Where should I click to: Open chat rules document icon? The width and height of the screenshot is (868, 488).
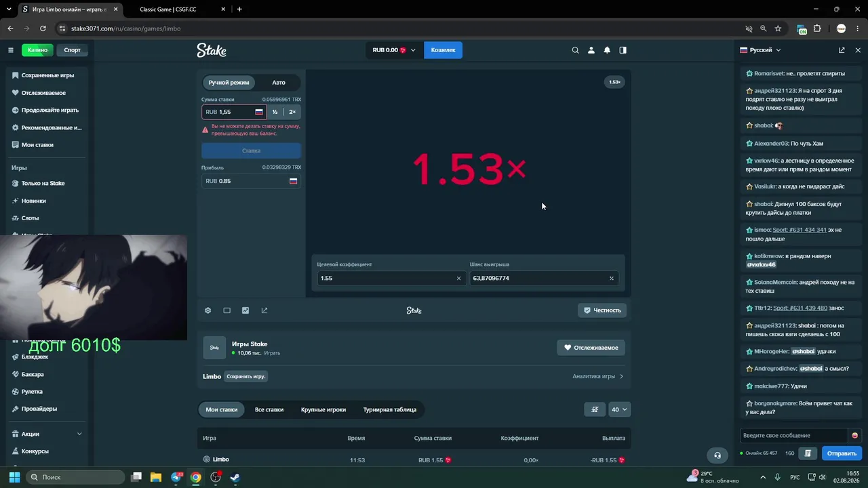coord(808,453)
